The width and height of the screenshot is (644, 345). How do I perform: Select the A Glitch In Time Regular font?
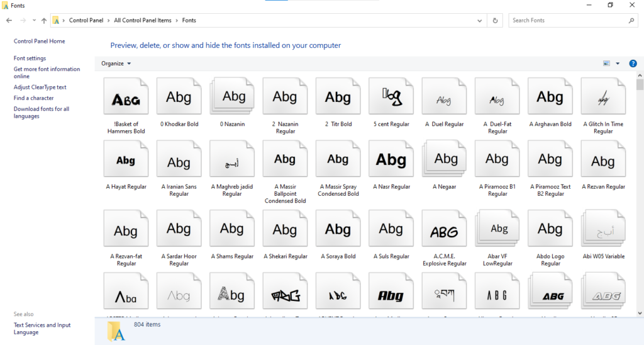(603, 96)
